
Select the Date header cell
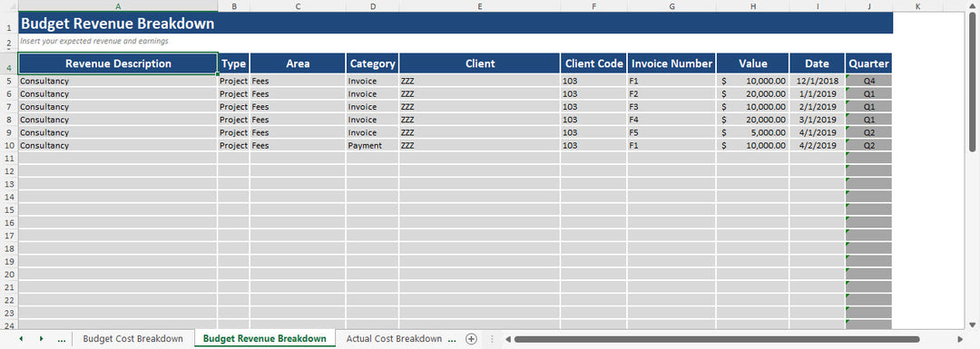click(817, 63)
